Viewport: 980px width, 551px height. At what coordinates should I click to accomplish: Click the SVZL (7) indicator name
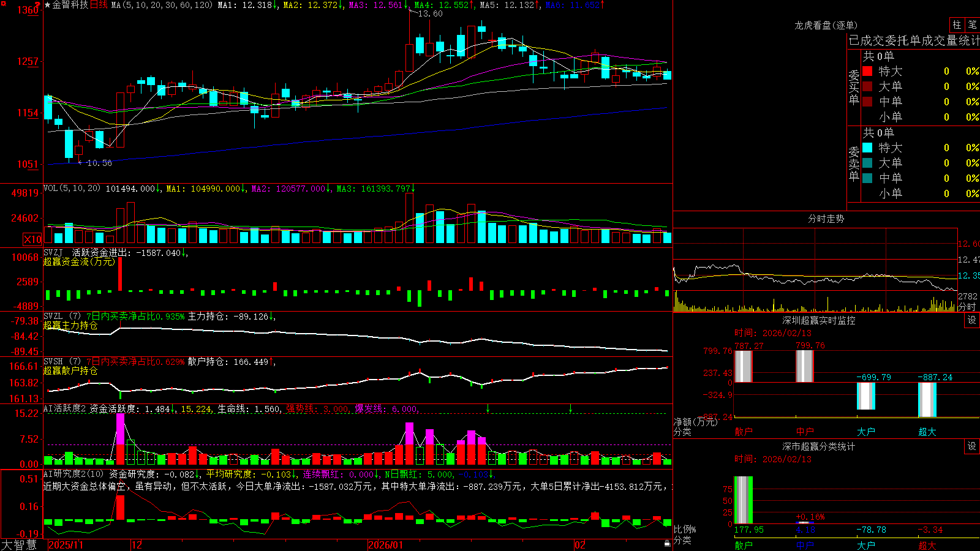(62, 316)
